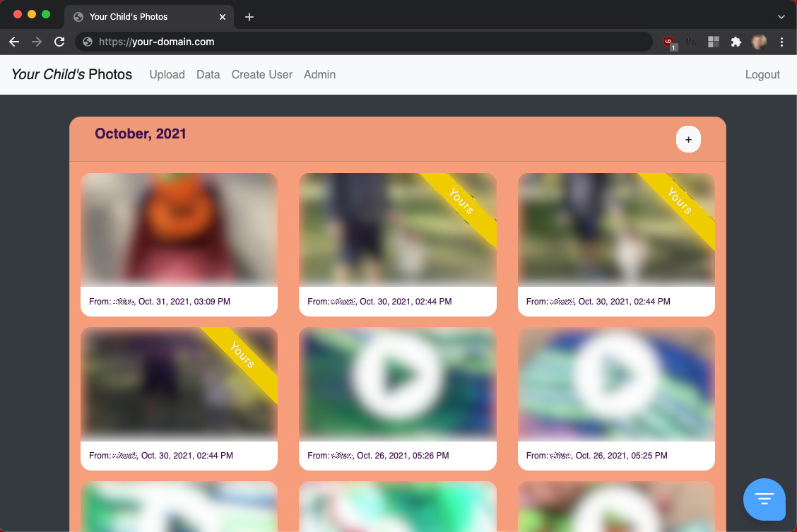Click the caption Oct. 26, 2021, 05:25 PM
Viewport: 797px width, 532px height.
[x=622, y=455]
